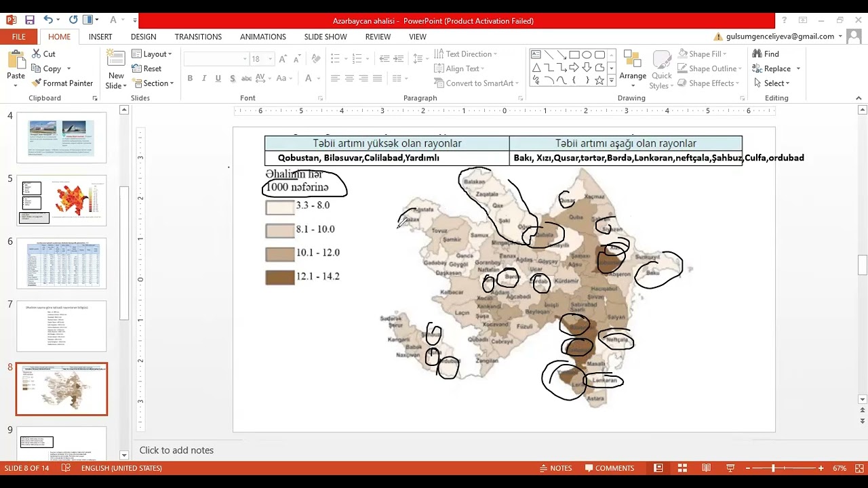Reset the slide layout with Reset
Screen dimensions: 868x488
[x=146, y=68]
